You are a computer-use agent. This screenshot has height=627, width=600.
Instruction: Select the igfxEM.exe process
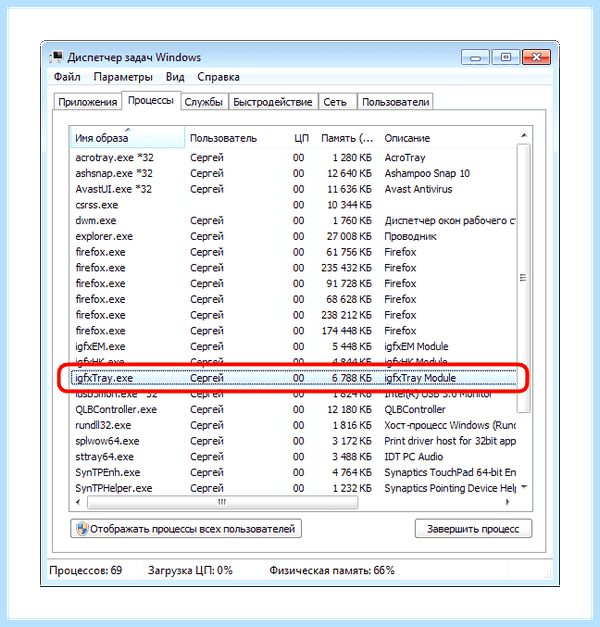[x=293, y=346]
